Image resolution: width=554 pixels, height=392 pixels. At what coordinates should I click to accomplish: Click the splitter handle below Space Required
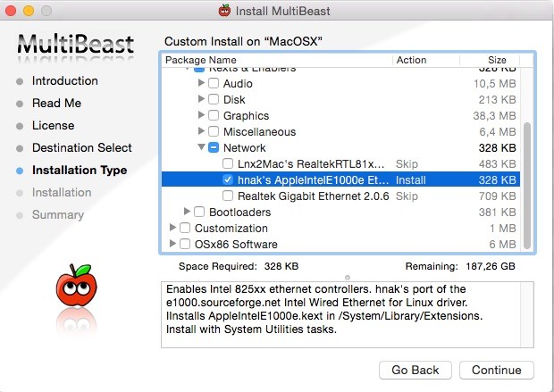pyautogui.click(x=348, y=278)
